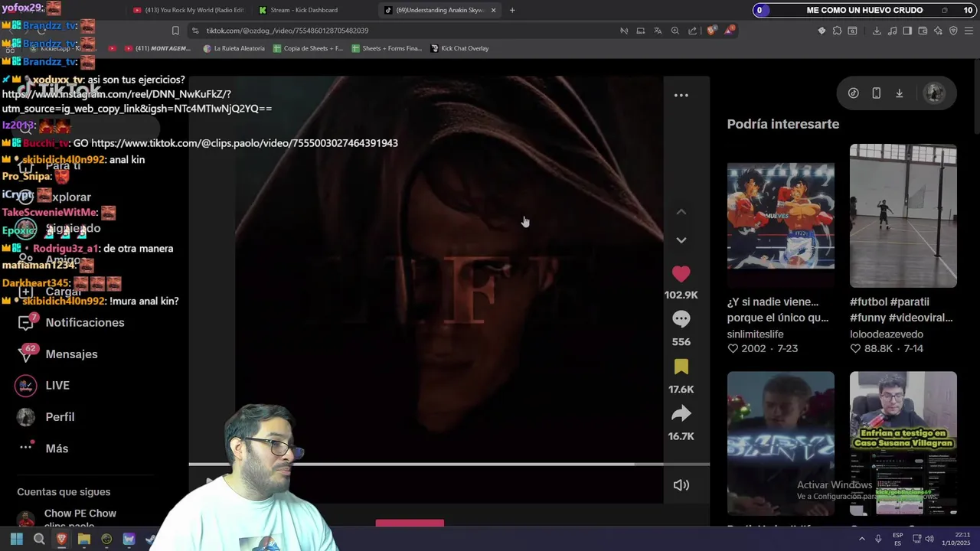
Task: Click the Notificaciones inbox icon with badge
Action: tap(26, 323)
